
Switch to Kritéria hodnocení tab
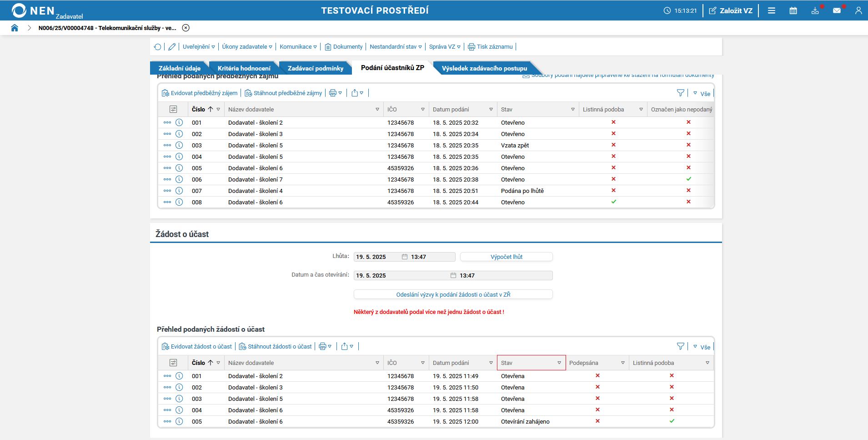tap(244, 68)
